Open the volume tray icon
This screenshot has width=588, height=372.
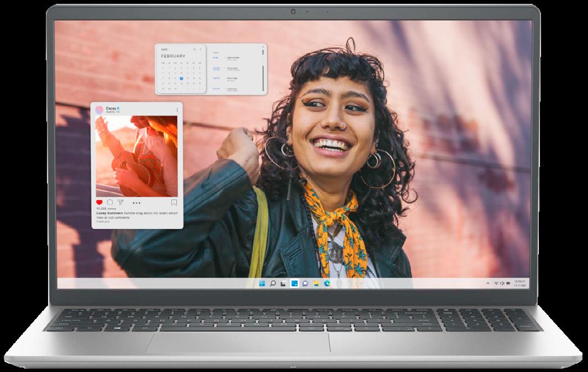(502, 284)
